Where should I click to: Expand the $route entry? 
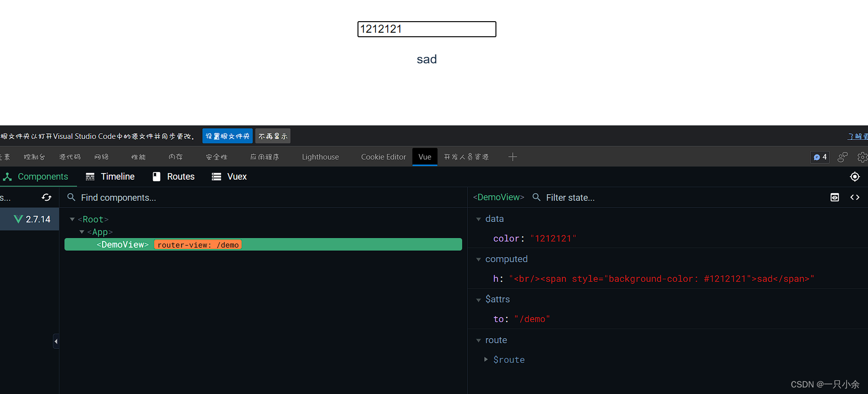pyautogui.click(x=486, y=359)
